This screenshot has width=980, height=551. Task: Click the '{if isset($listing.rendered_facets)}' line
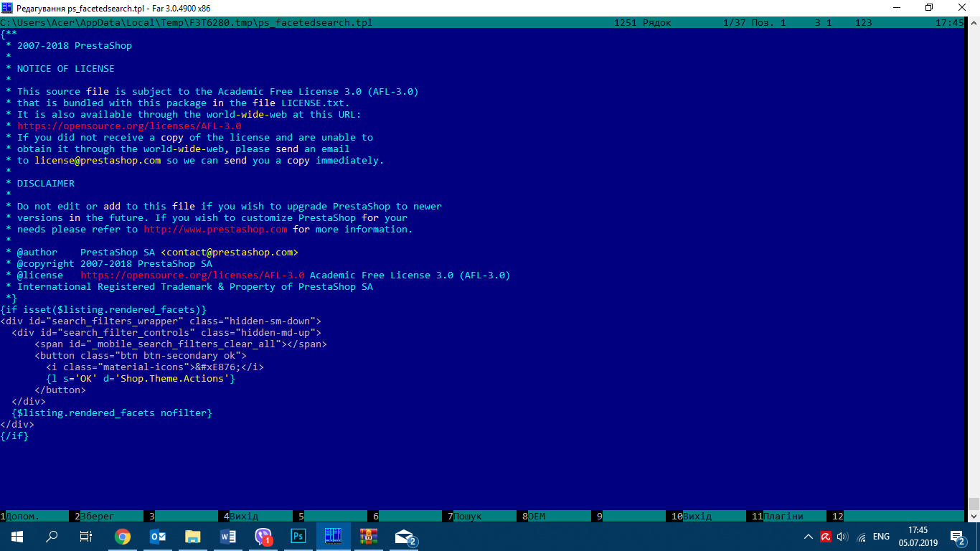pos(103,309)
